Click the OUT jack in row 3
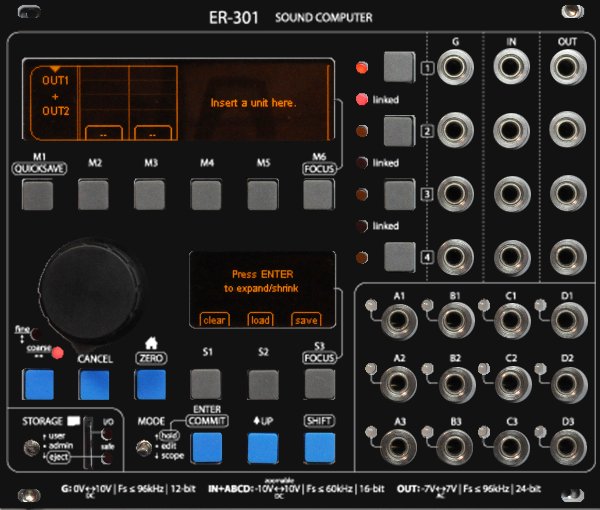 click(x=568, y=194)
